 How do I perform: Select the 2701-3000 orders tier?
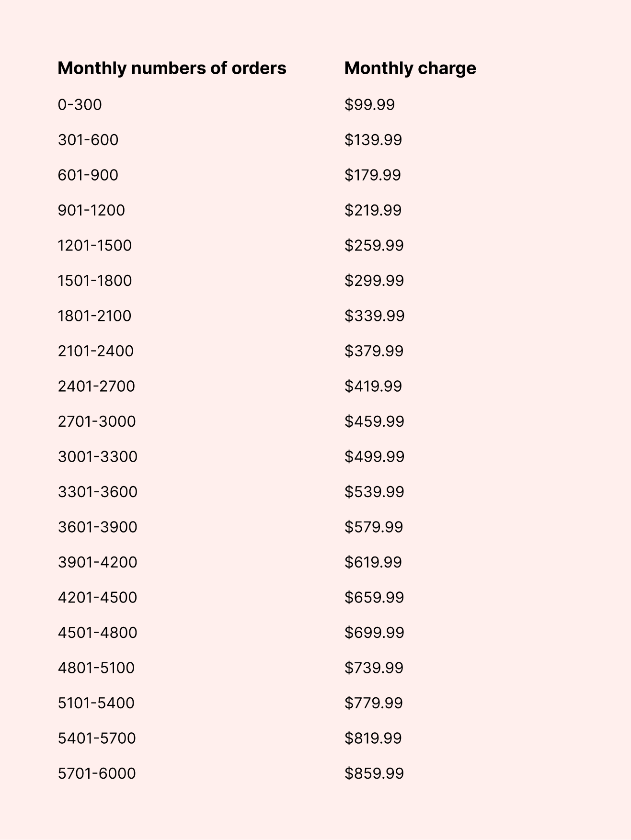click(x=96, y=421)
